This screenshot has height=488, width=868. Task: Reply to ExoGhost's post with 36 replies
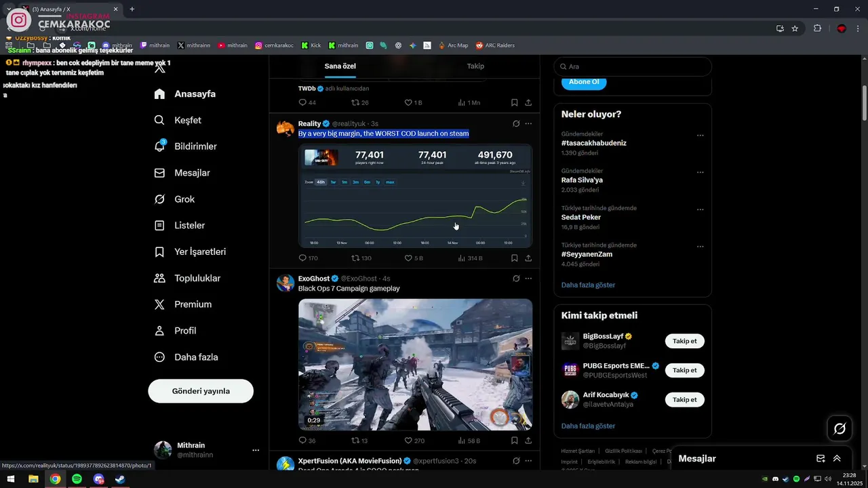coord(307,441)
